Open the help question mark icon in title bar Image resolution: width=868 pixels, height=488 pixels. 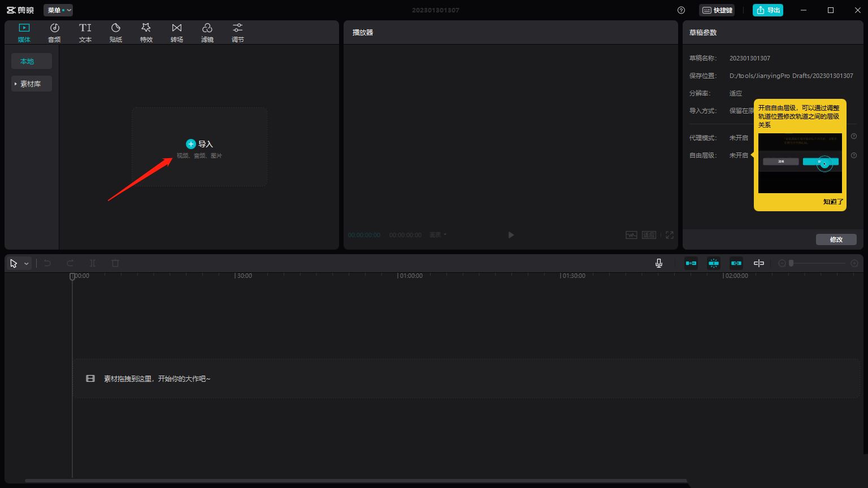pyautogui.click(x=681, y=10)
